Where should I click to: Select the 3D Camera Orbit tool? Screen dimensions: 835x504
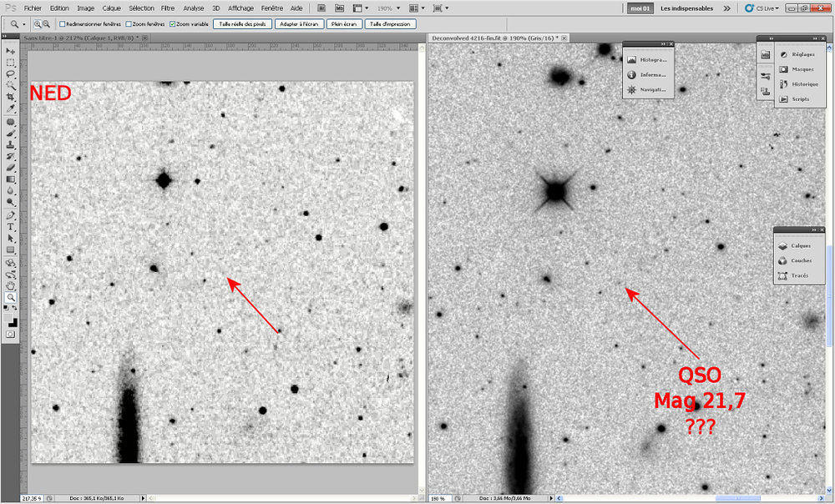pyautogui.click(x=11, y=275)
